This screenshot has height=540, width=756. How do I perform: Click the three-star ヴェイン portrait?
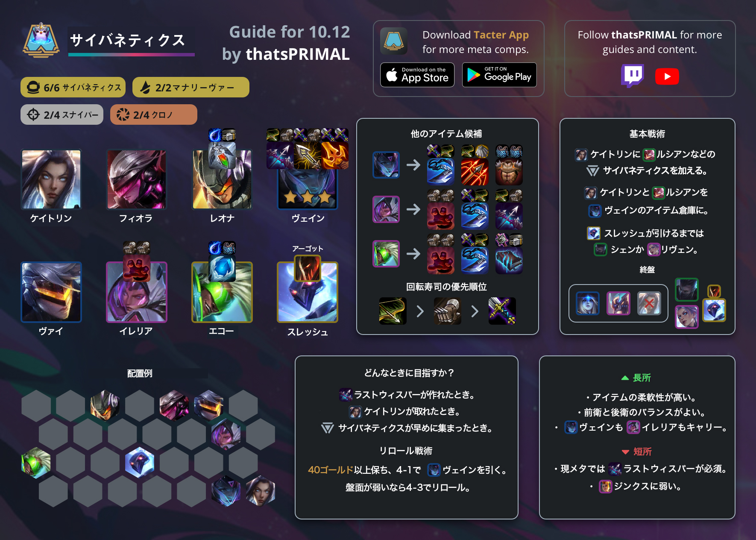pyautogui.click(x=308, y=188)
